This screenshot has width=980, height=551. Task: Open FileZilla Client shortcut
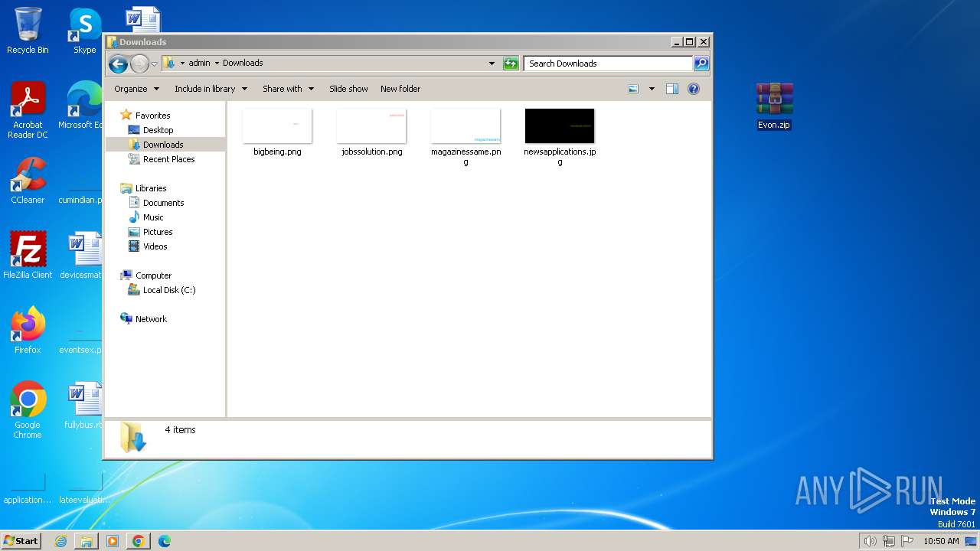(28, 256)
